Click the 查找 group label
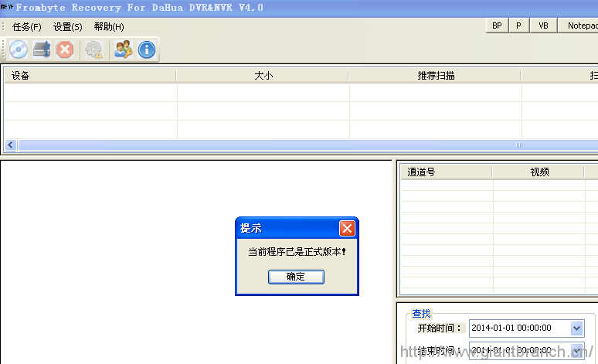 pos(421,314)
